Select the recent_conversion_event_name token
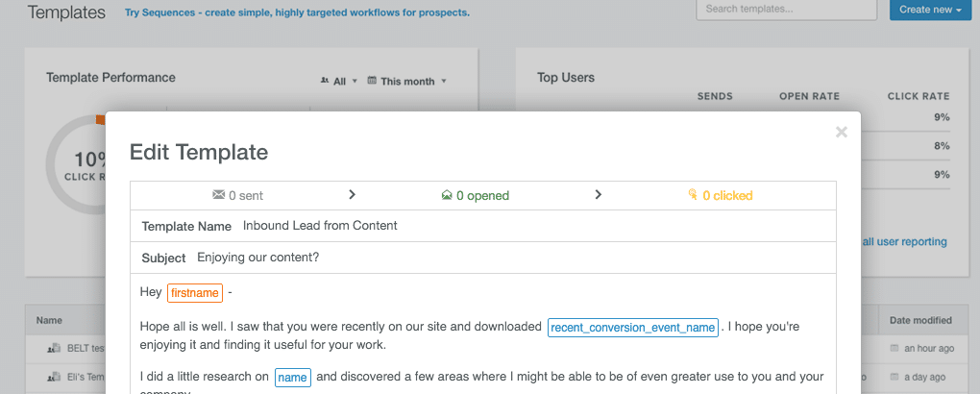The width and height of the screenshot is (980, 394). (632, 328)
